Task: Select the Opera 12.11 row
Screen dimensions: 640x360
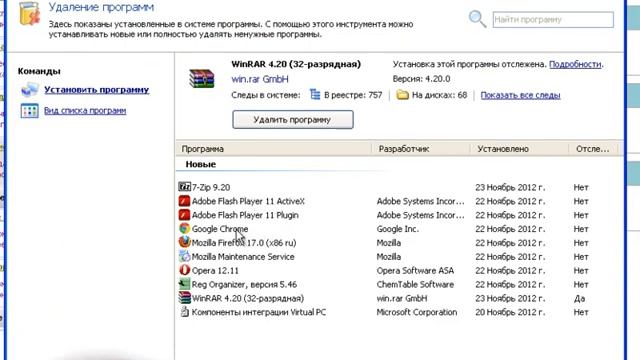Action: (x=399, y=270)
